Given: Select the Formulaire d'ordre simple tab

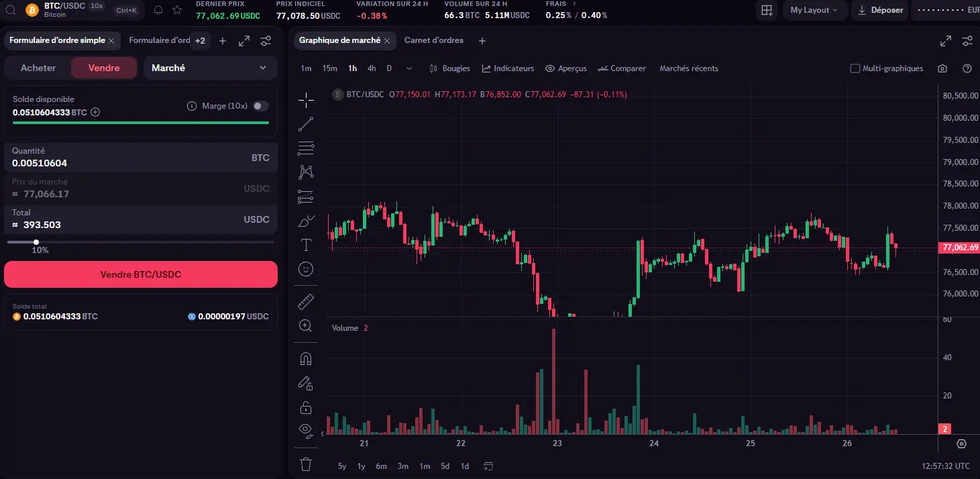Looking at the screenshot, I should (57, 40).
